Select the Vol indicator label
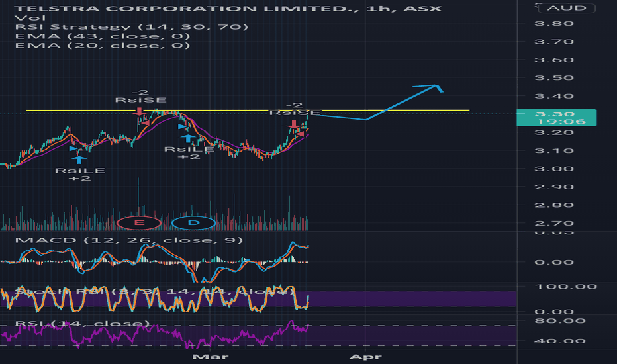The width and height of the screenshot is (617, 364). 30,18
